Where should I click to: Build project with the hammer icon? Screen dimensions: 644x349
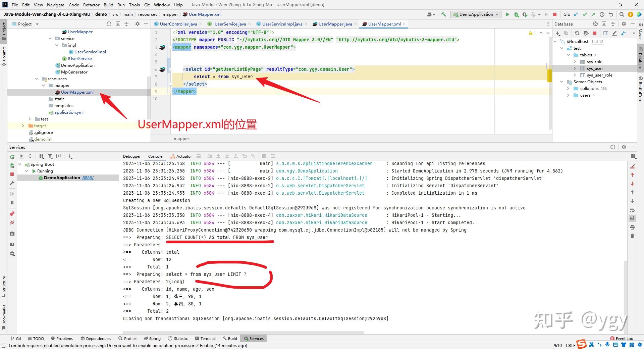443,14
